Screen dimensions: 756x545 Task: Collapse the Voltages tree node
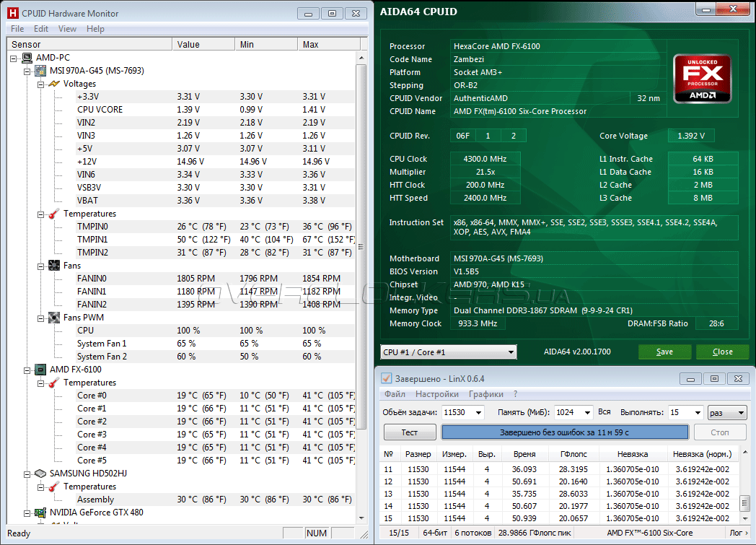click(40, 84)
